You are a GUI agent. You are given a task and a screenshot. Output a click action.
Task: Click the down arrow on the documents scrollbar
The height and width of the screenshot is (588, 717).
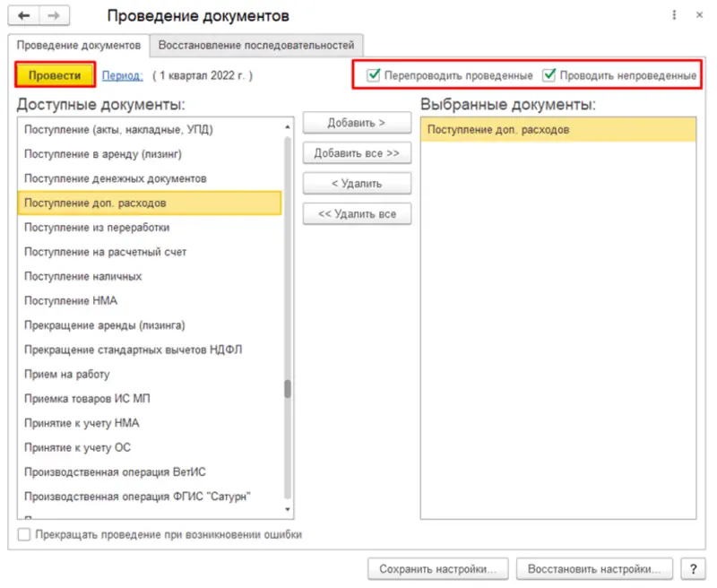click(288, 511)
